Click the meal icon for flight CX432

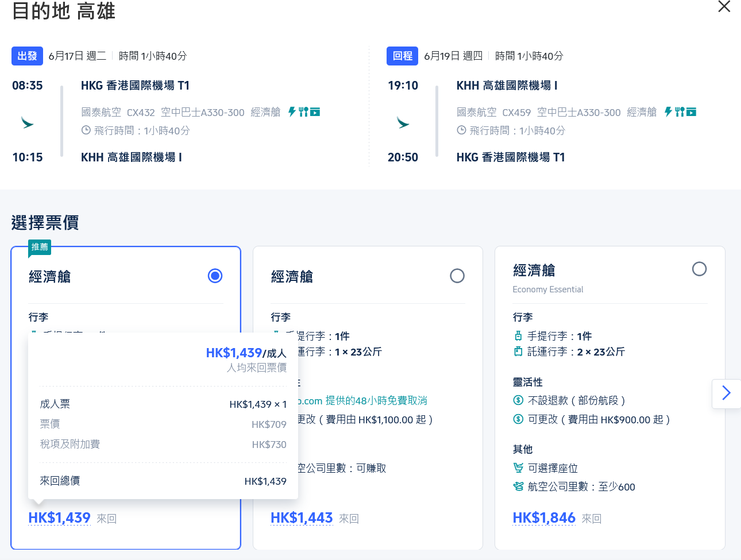303,112
